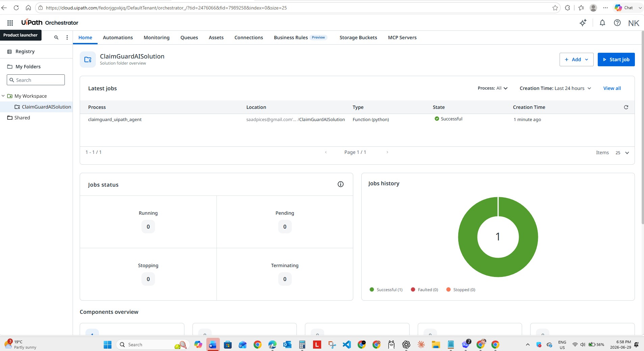
Task: Collapse the My Workspace tree node
Action: 3,96
